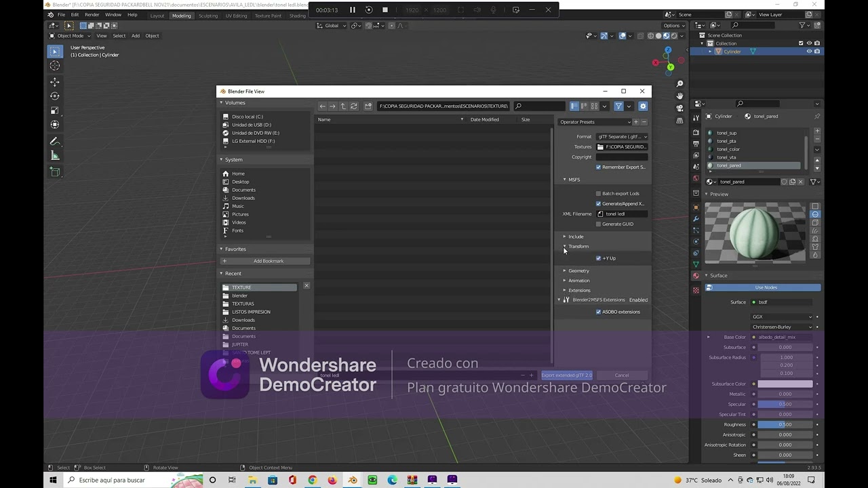The height and width of the screenshot is (488, 868).
Task: Select the Rotate tool in viewport toolbar
Action: pyautogui.click(x=55, y=96)
